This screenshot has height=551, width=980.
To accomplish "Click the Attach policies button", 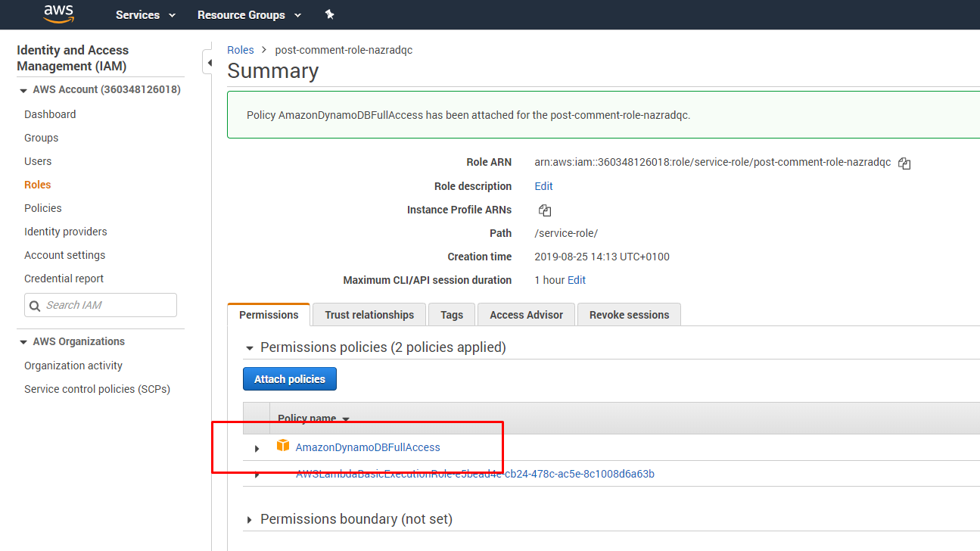I will (290, 379).
